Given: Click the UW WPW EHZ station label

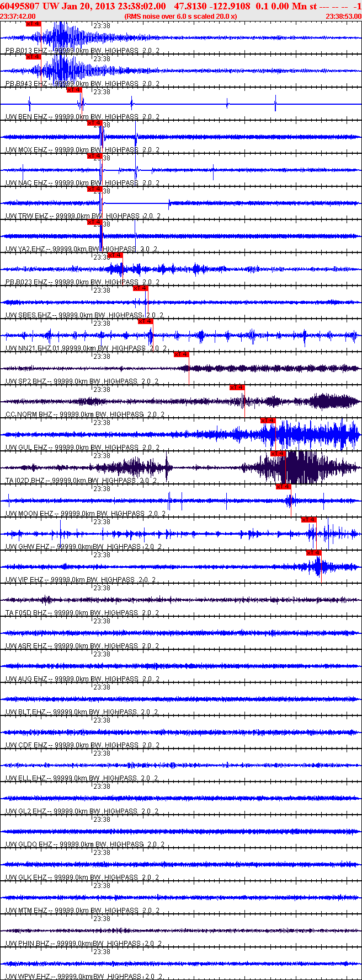Looking at the screenshot, I should [28, 977].
